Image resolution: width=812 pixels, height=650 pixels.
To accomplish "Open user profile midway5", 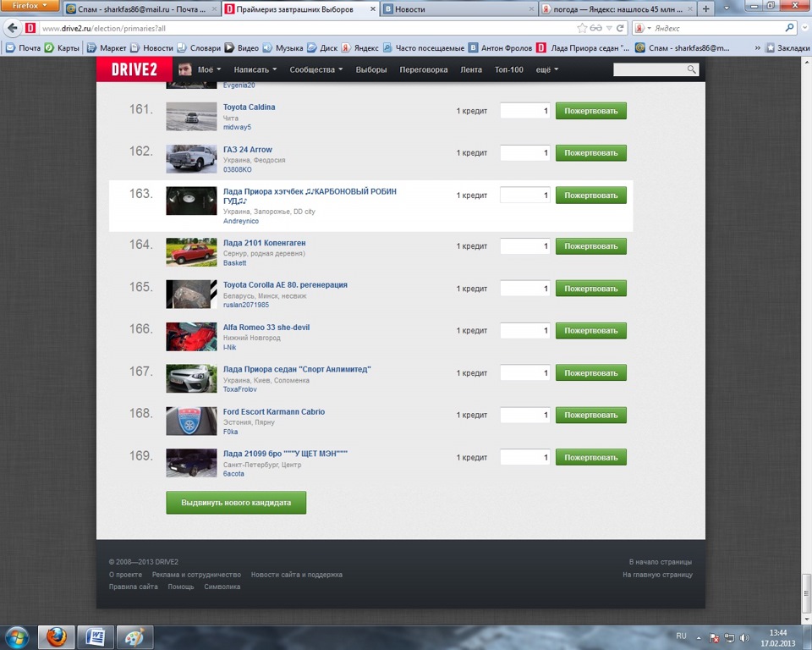I will point(237,127).
